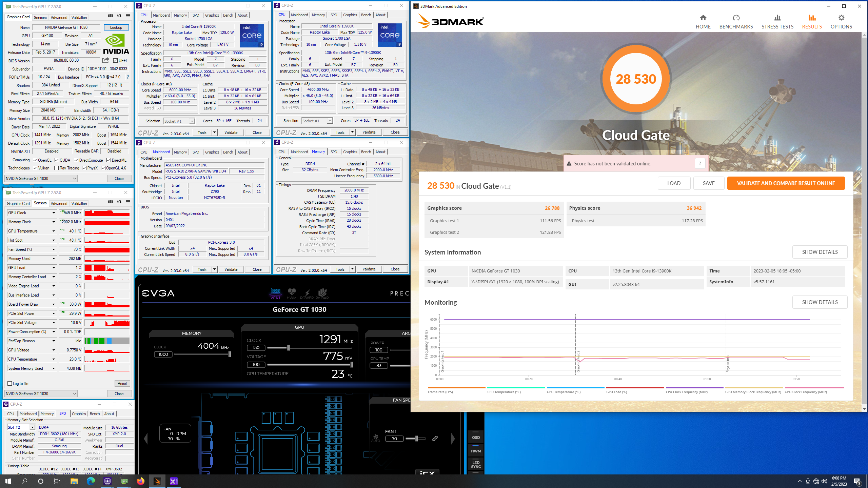This screenshot has width=868, height=488.
Task: Open Firefox from the taskbar
Action: tap(140, 481)
